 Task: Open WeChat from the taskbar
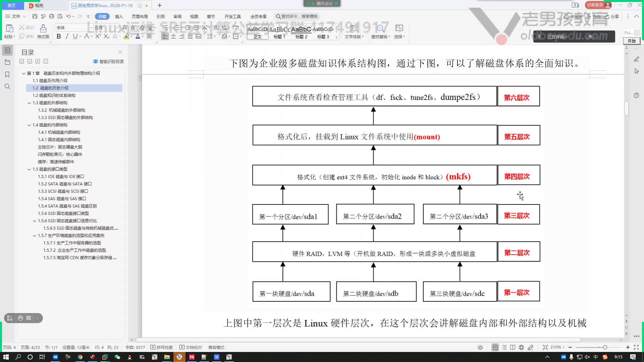coord(117,357)
